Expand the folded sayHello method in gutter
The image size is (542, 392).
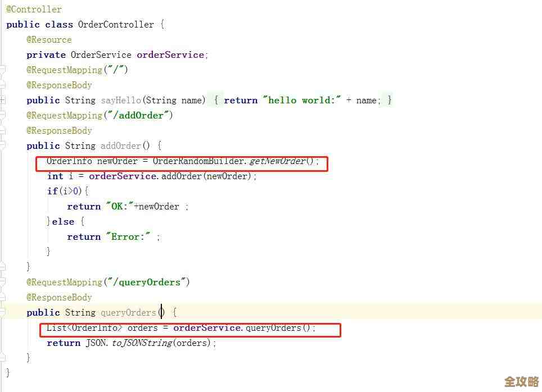[x=2, y=101]
